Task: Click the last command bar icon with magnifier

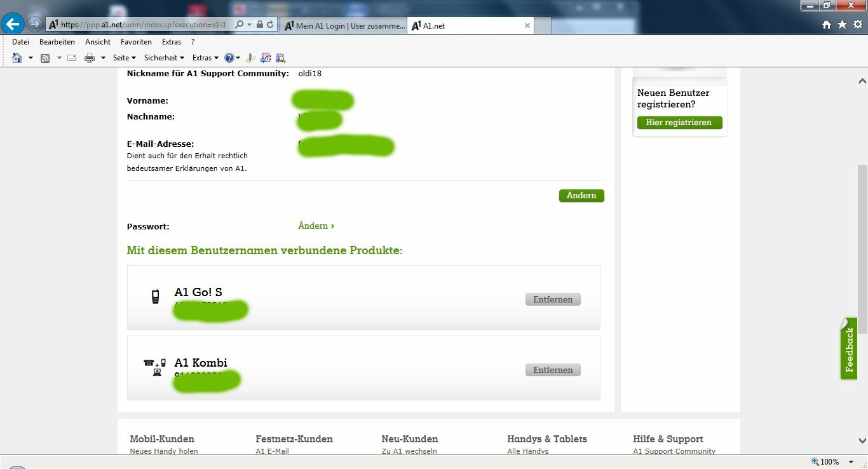Action: (280, 58)
